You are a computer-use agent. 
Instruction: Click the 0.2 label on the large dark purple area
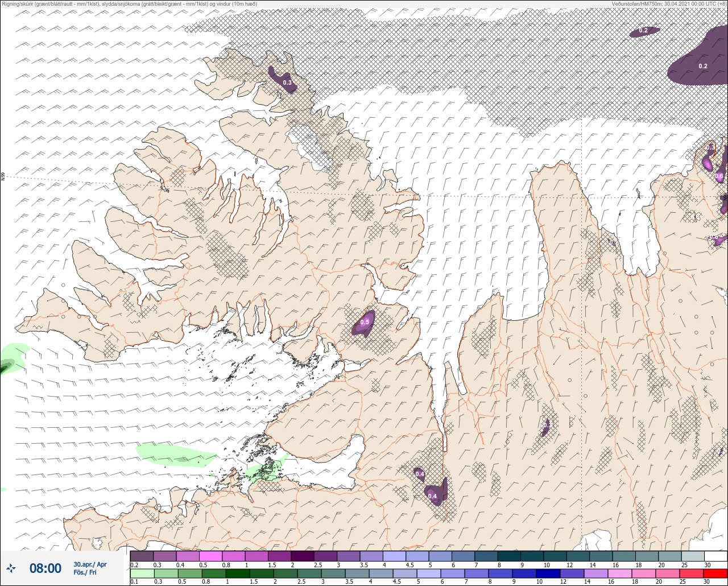(x=703, y=66)
